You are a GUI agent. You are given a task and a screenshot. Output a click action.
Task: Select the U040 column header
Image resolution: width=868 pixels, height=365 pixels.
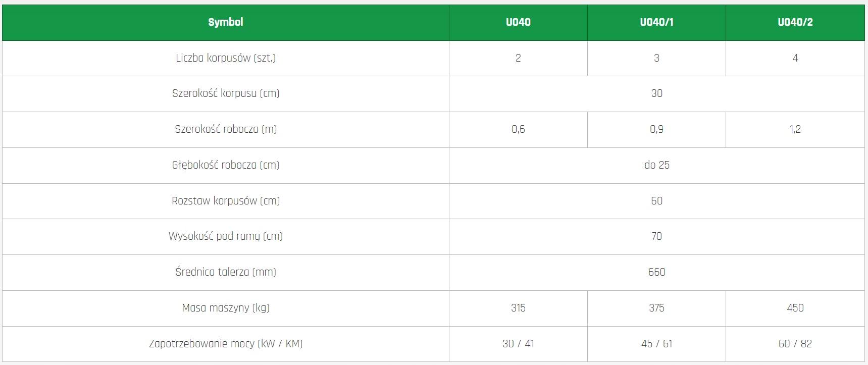tap(518, 22)
